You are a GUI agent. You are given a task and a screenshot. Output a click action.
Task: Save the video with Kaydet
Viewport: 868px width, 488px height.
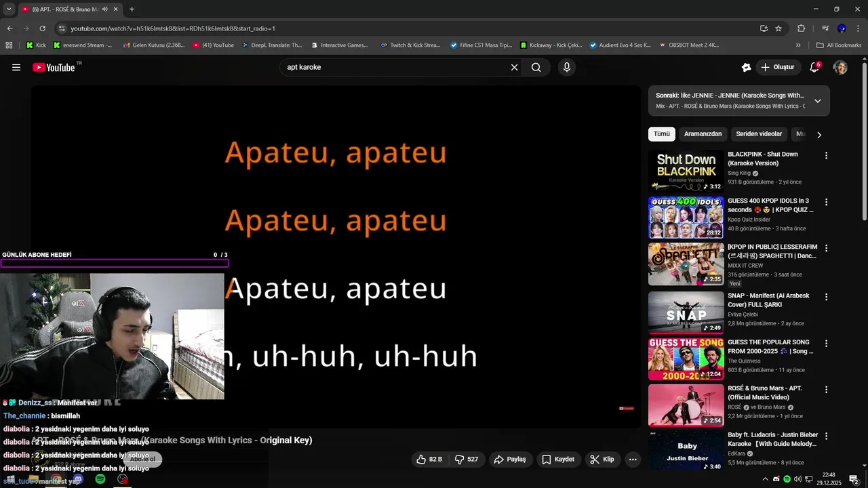(558, 459)
